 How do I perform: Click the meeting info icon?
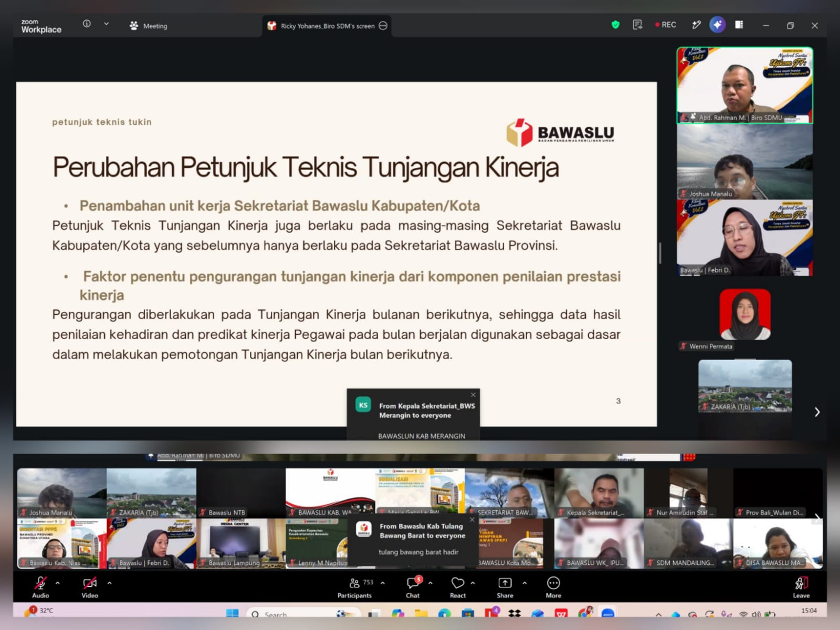pos(87,24)
